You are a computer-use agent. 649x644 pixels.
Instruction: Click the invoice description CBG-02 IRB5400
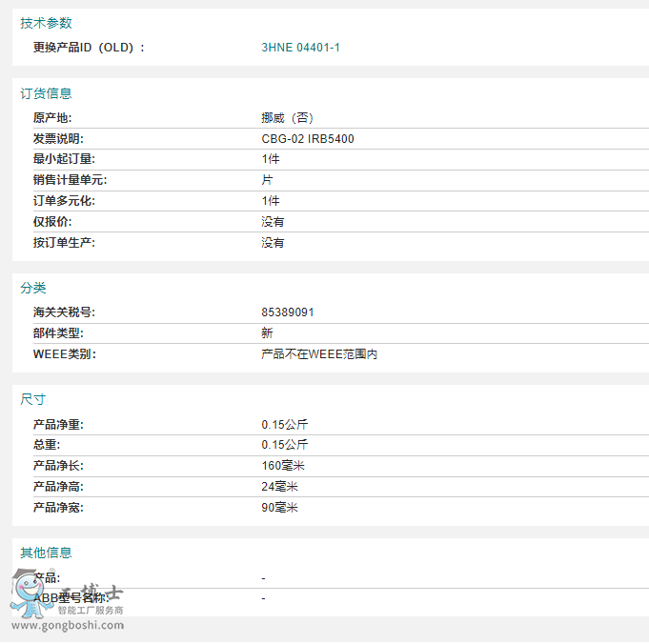[x=308, y=139]
